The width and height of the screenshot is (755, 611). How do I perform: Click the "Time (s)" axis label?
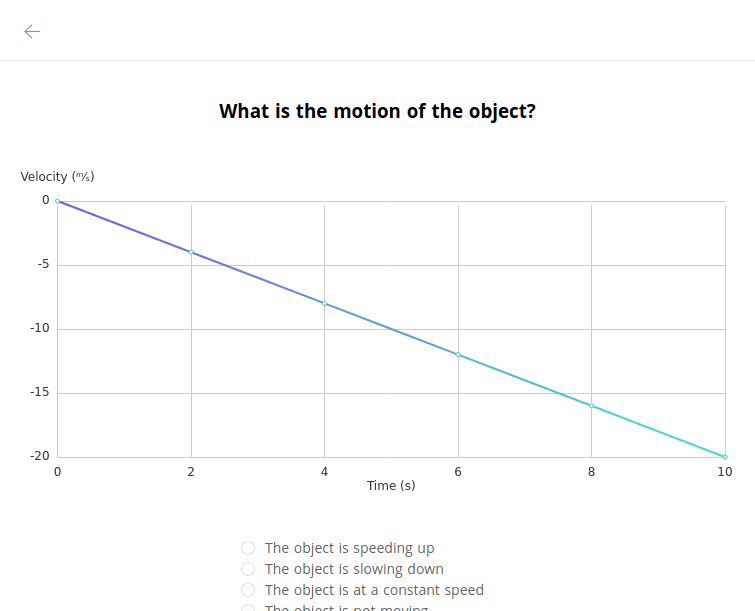pos(391,486)
